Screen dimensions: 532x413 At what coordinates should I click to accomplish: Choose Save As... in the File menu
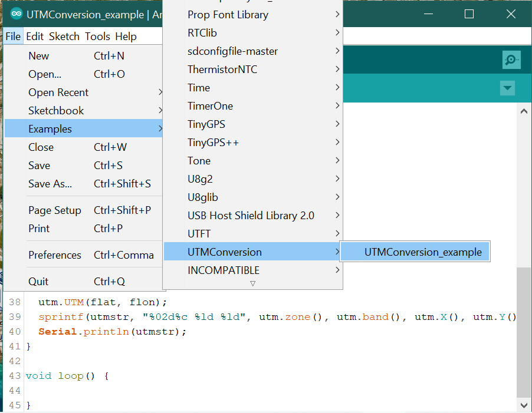point(84,184)
